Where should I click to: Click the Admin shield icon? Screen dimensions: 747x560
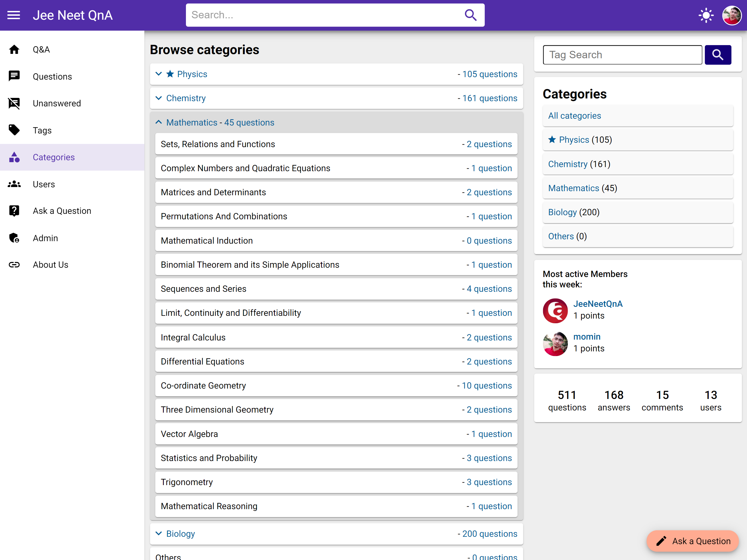pos(14,238)
